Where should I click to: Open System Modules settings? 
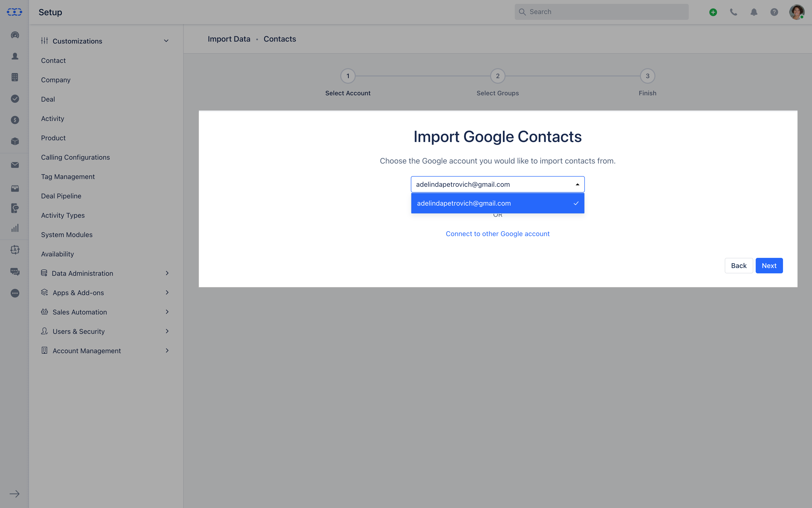(67, 234)
